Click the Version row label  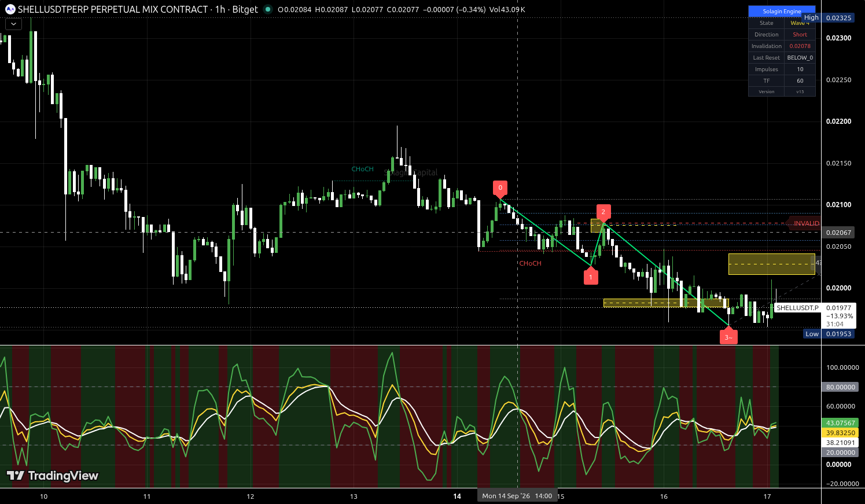(766, 91)
